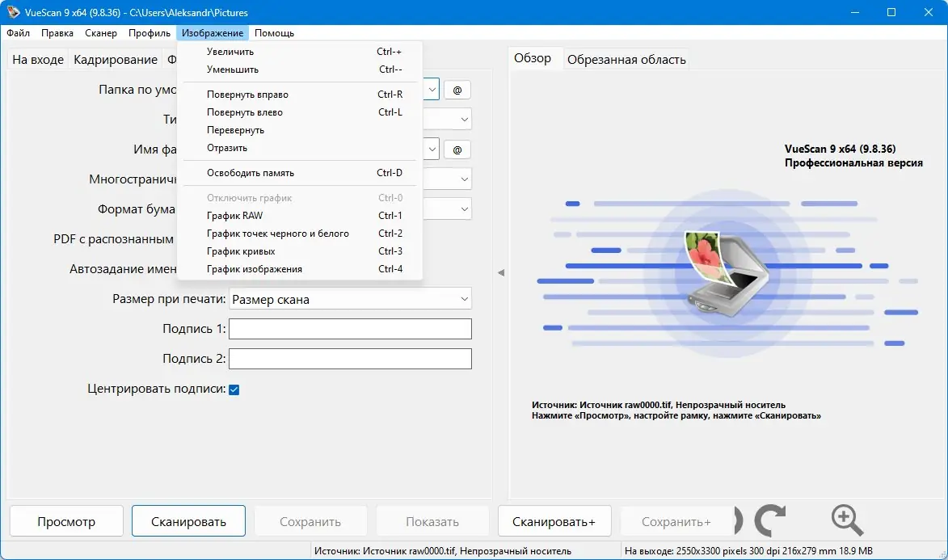The image size is (948, 560).
Task: Click the scanner illustration in preview
Action: coord(726,273)
